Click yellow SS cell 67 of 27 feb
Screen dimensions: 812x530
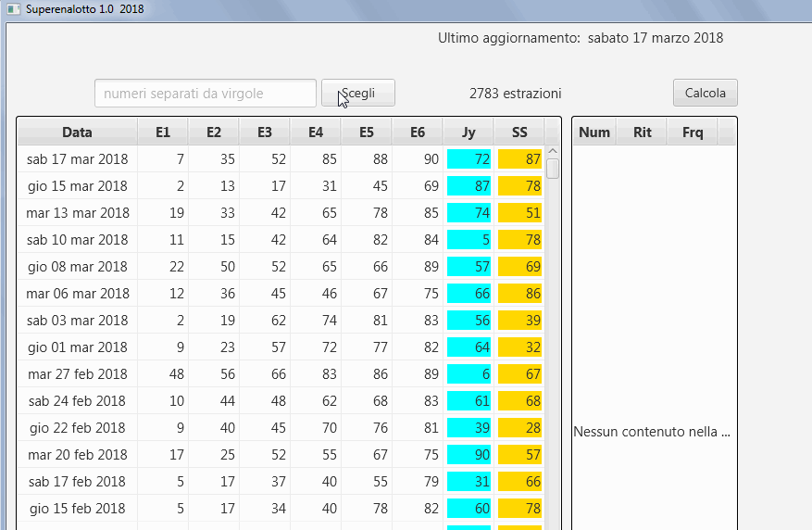click(520, 374)
